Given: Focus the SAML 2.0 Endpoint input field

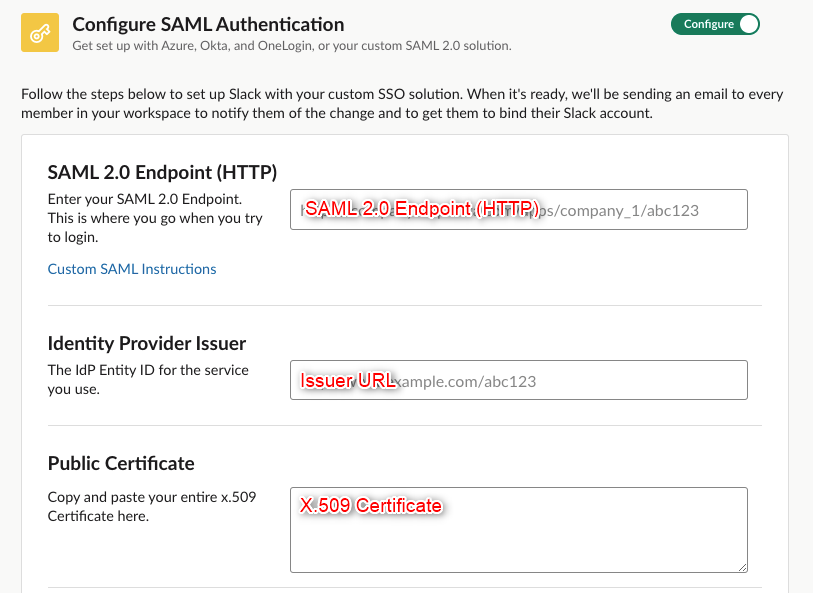Looking at the screenshot, I should 518,209.
